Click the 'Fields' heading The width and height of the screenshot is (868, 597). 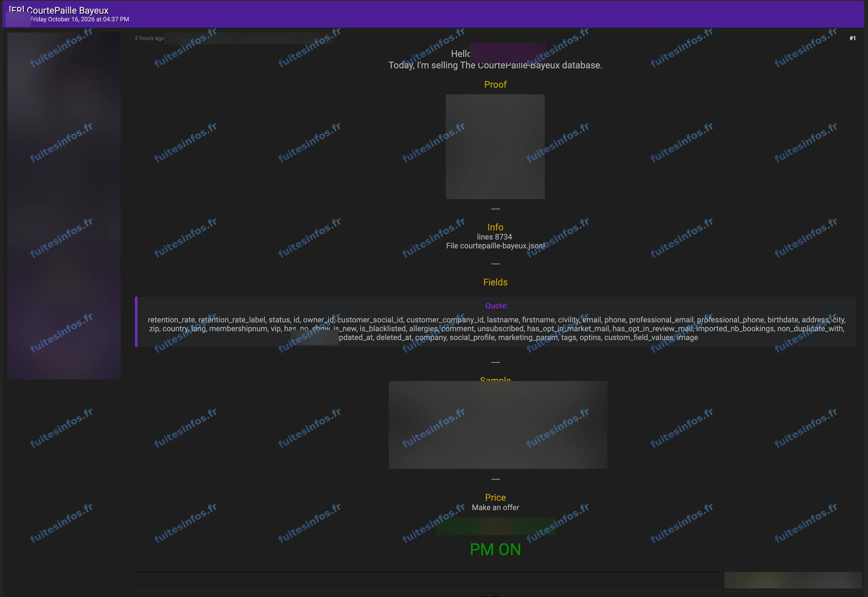[495, 282]
